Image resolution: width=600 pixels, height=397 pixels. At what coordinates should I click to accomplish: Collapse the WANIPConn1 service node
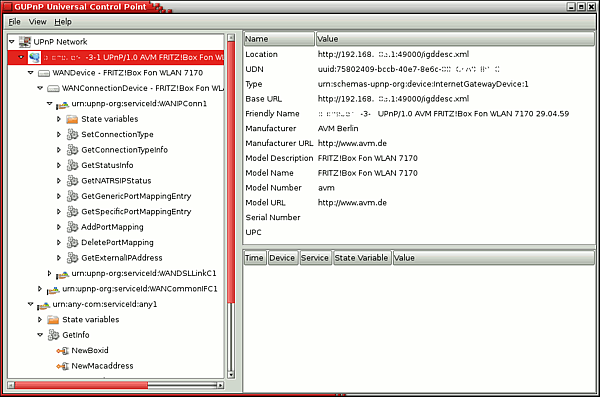pos(49,103)
